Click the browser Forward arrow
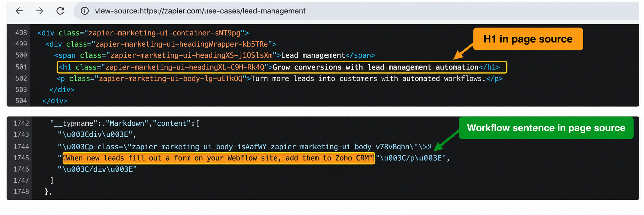 39,11
